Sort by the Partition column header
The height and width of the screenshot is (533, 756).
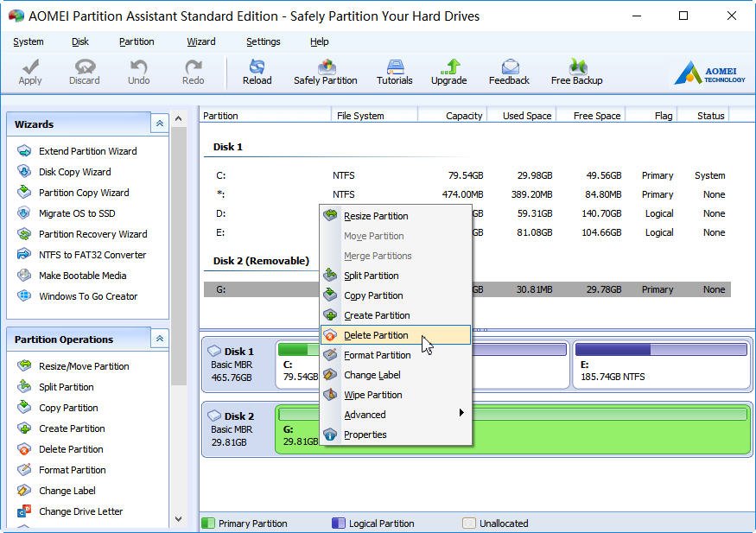pos(265,116)
